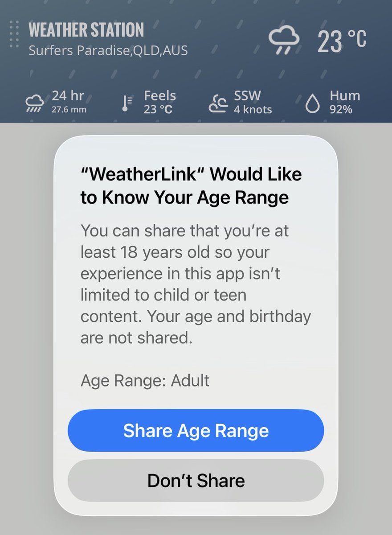
Task: Tap the 92% humidity value
Action: tap(341, 110)
